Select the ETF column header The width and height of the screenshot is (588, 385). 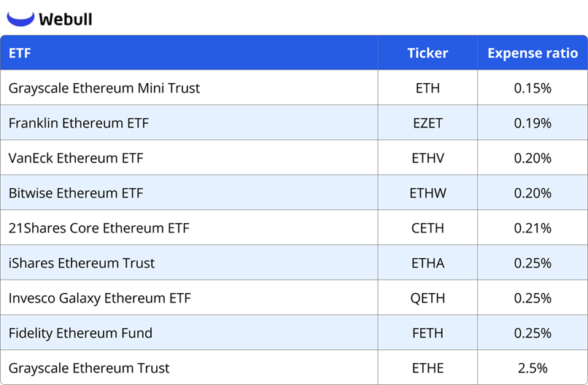coord(20,53)
